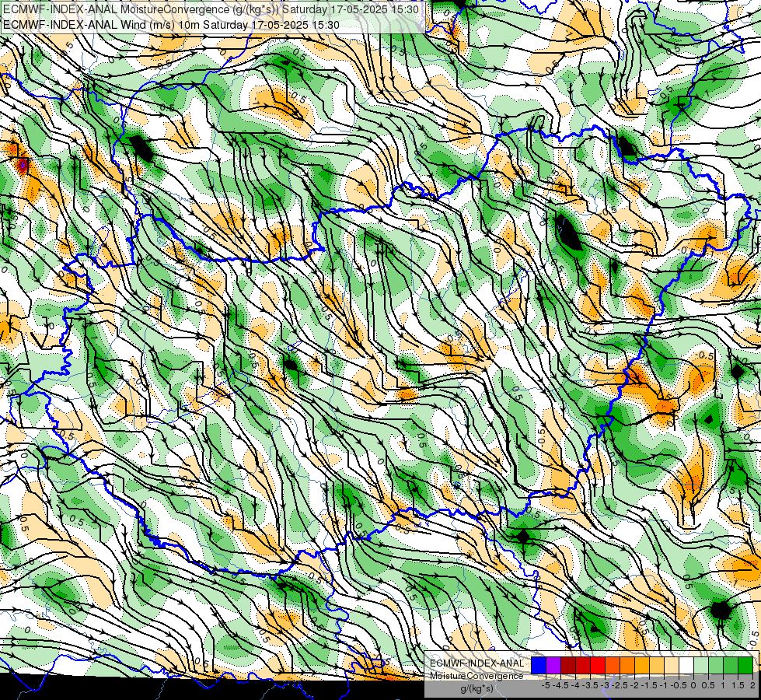Click the legend's ECMWF-INDEX-ANAL label
The height and width of the screenshot is (700, 761).
(x=477, y=663)
